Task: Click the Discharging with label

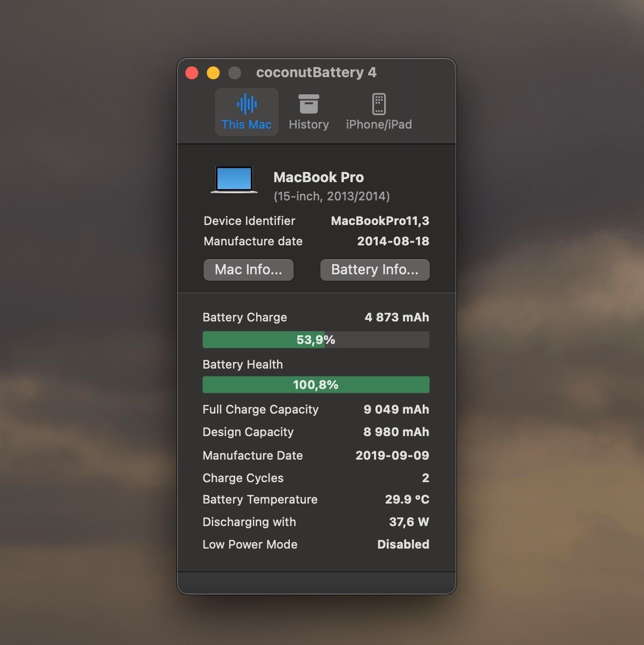Action: click(249, 522)
